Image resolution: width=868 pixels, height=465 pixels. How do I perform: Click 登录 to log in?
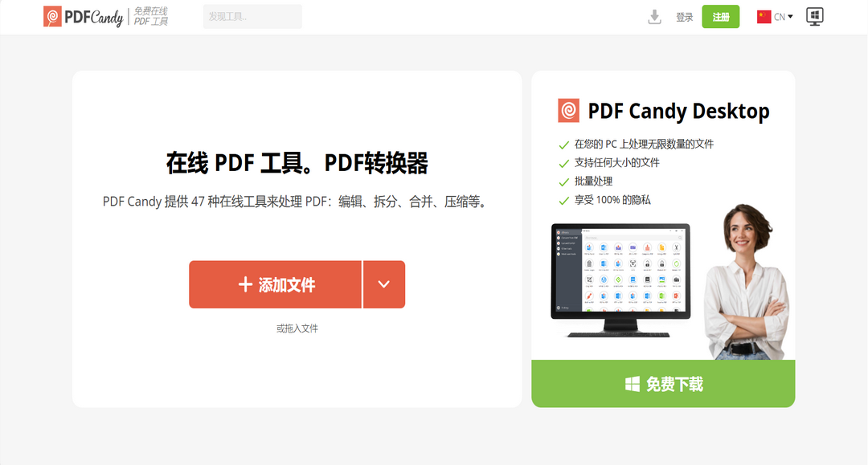tap(685, 16)
